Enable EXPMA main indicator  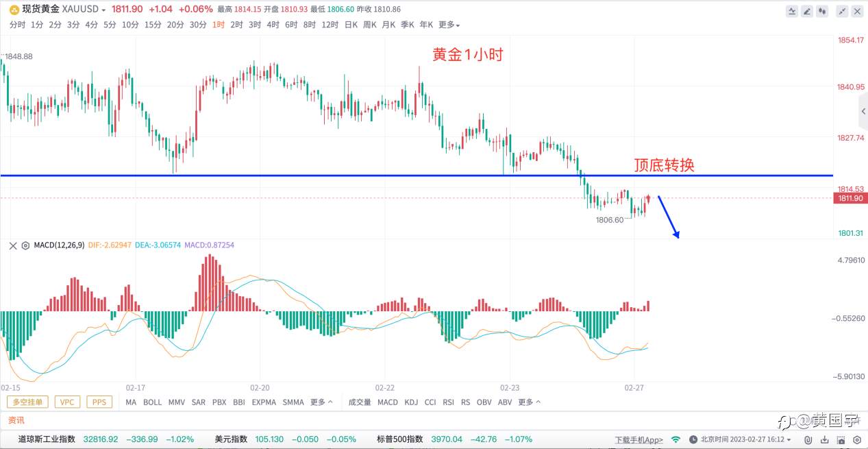(x=264, y=402)
